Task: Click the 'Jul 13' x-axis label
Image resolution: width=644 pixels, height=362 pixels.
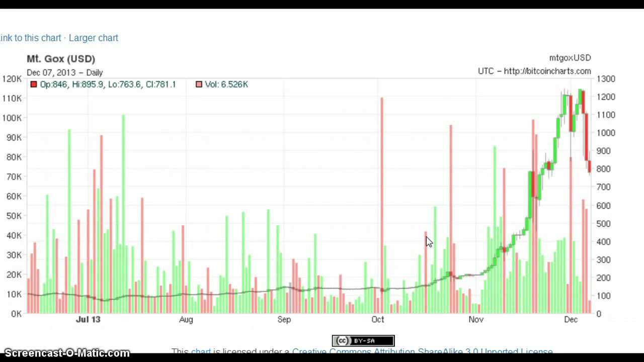Action: click(88, 319)
